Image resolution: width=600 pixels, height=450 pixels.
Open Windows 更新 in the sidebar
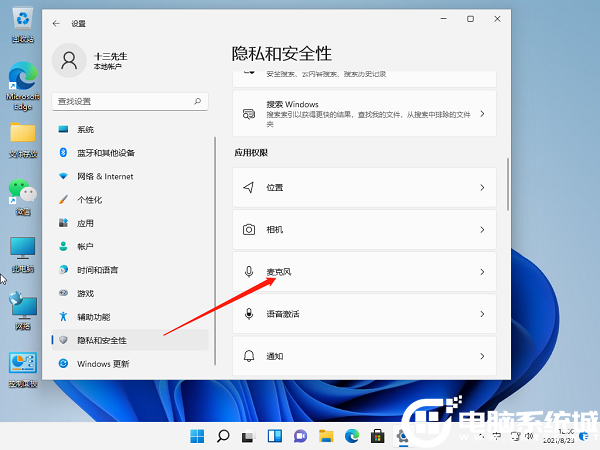130,364
